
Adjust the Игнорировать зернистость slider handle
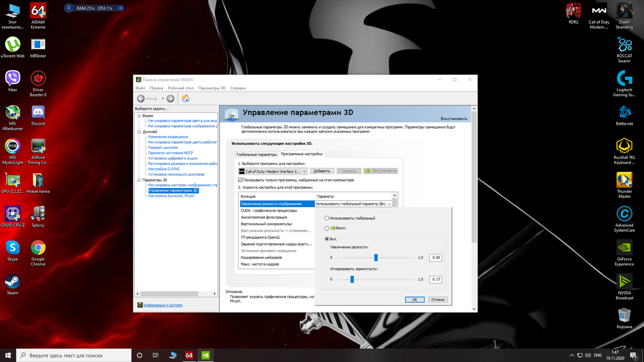coord(352,279)
